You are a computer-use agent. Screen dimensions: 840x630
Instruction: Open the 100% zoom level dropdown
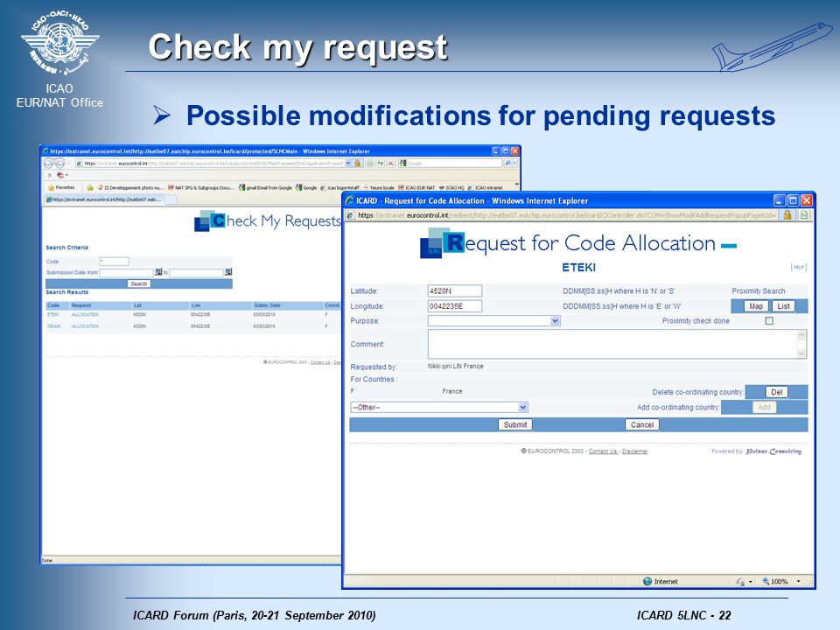coord(798,581)
